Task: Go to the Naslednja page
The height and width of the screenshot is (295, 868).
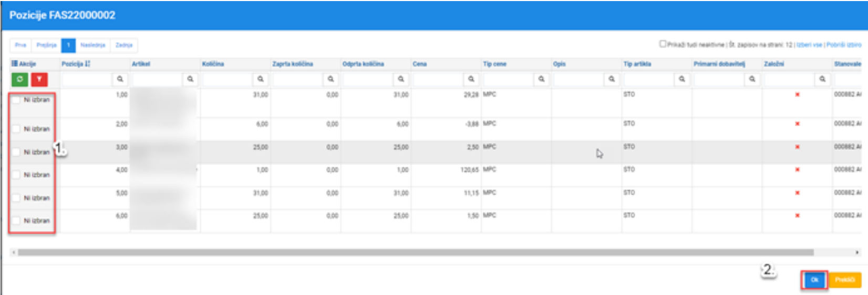Action: pyautogui.click(x=93, y=45)
